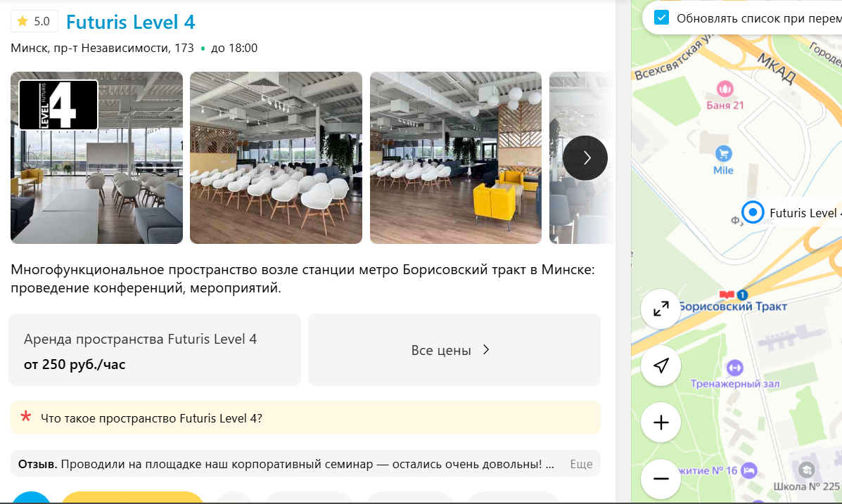
Task: Toggle Обновлять список при перемещении checkbox
Action: pyautogui.click(x=661, y=18)
